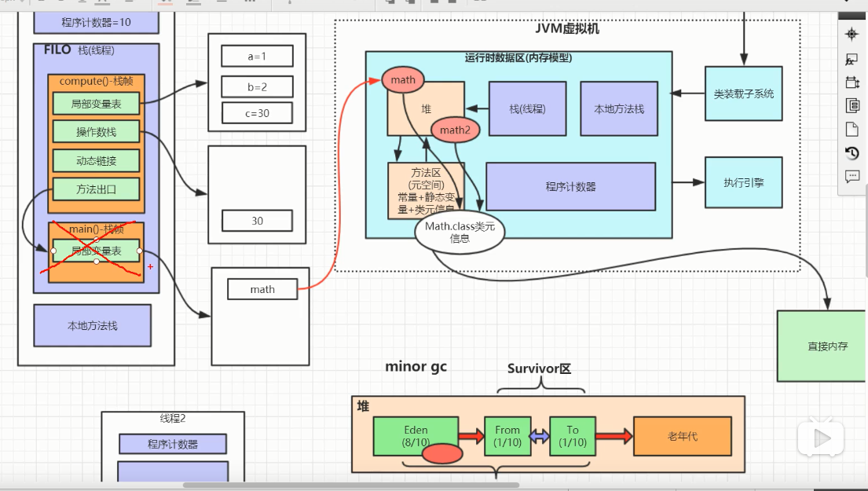Select the minor gc label

pyautogui.click(x=416, y=366)
